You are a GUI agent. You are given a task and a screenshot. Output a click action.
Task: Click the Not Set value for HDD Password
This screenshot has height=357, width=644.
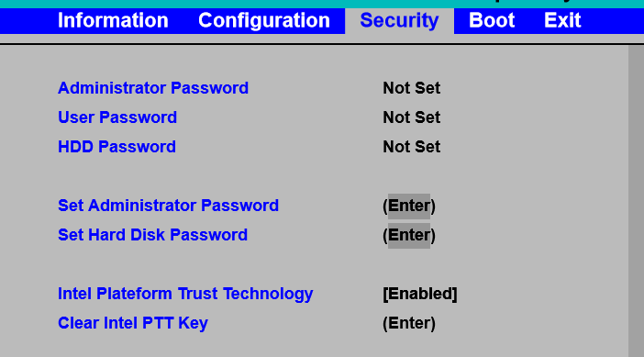pos(412,147)
